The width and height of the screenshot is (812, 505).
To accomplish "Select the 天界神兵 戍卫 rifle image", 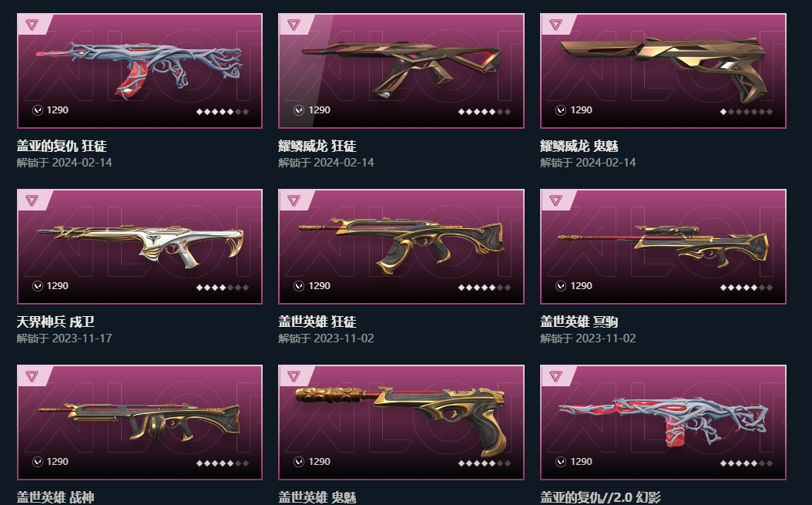I will click(x=139, y=246).
